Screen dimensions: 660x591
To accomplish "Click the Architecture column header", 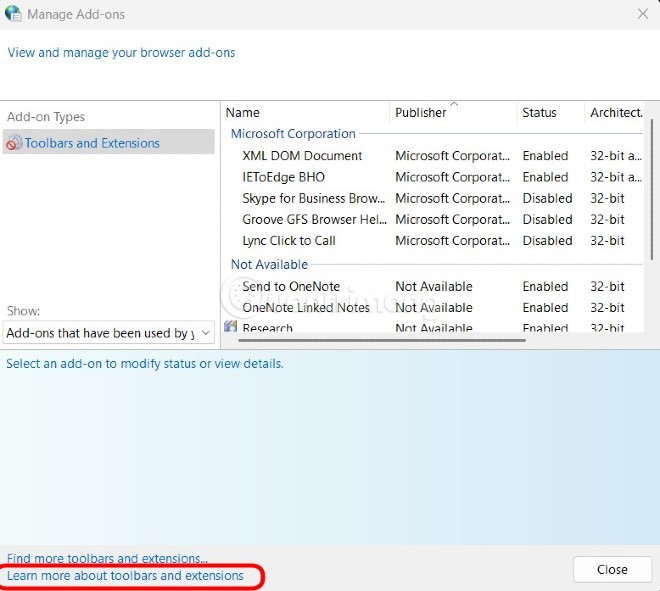I will tap(615, 113).
